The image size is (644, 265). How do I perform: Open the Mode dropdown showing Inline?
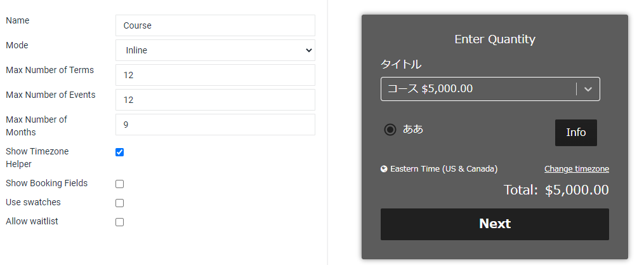pyautogui.click(x=215, y=50)
